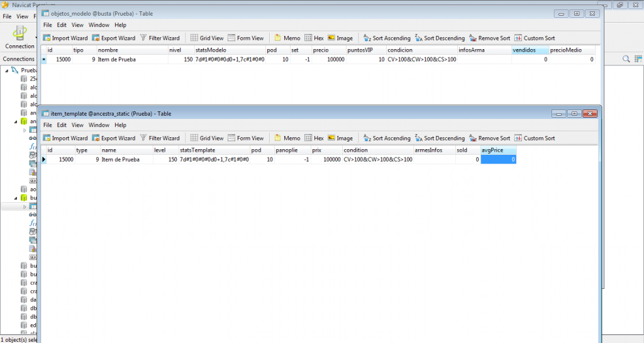This screenshot has height=343, width=644.
Task: Open Window menu in objetos_modelo window
Action: pos(99,25)
